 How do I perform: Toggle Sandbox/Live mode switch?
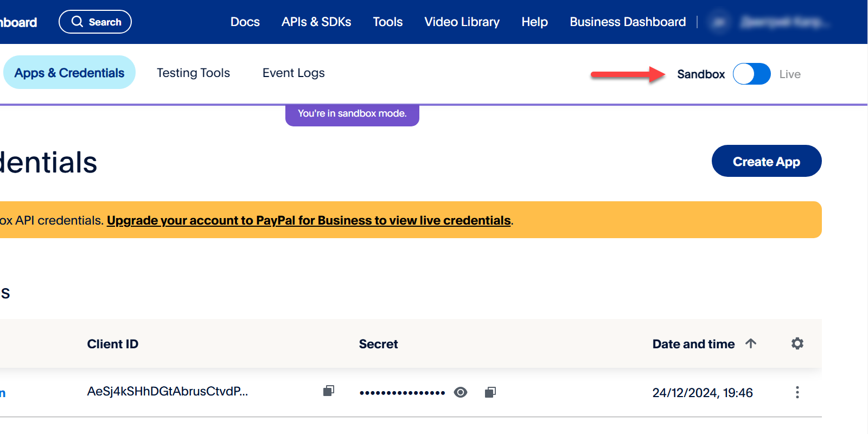[752, 74]
